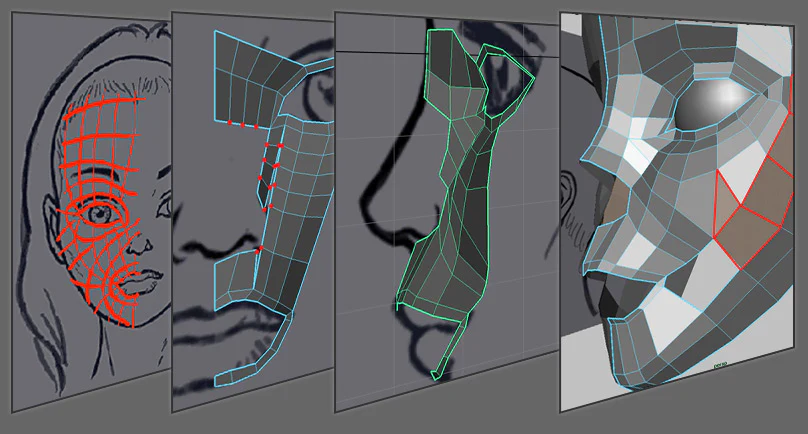Select the green wireframe nose panel

pyautogui.click(x=447, y=212)
